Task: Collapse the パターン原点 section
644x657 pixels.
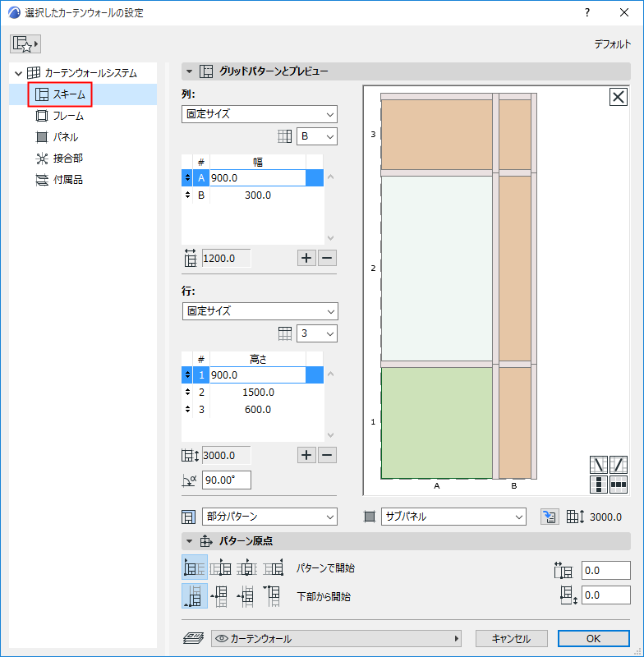Action: (190, 541)
